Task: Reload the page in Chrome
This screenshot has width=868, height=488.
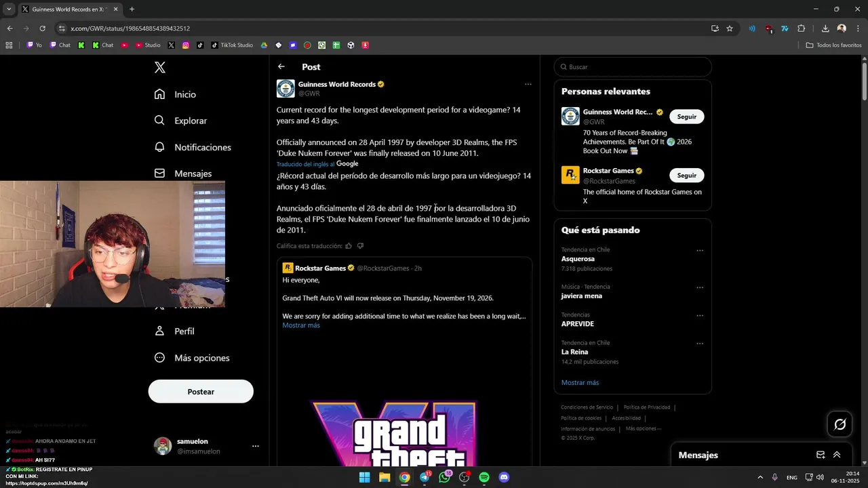Action: [x=42, y=28]
